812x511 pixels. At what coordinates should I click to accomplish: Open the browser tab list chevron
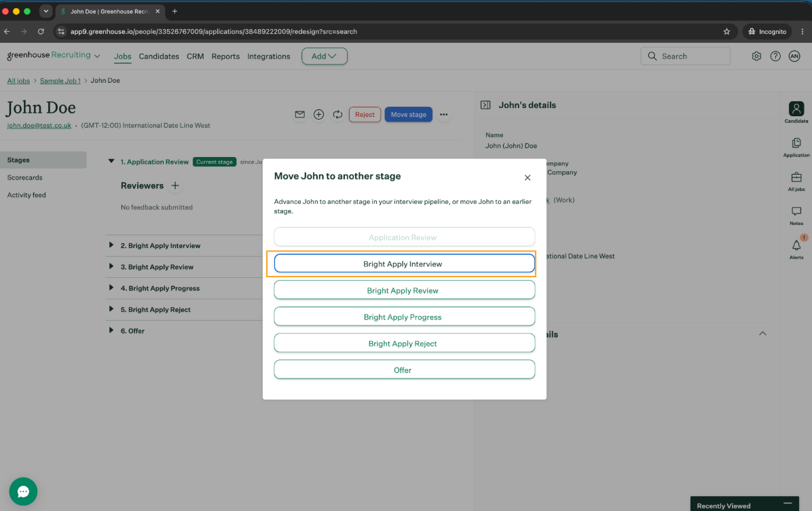[x=45, y=12]
